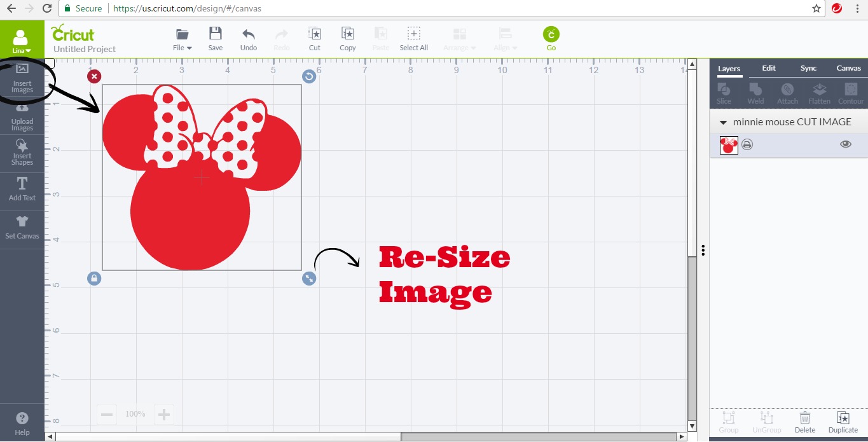The height and width of the screenshot is (442, 868).
Task: Click the zoom in plus button
Action: [163, 415]
